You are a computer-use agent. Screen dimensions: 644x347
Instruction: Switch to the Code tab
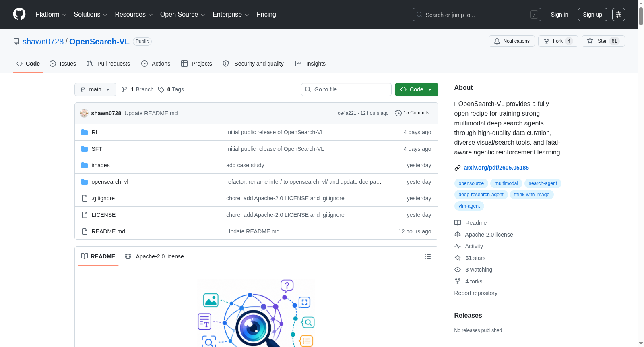click(28, 64)
